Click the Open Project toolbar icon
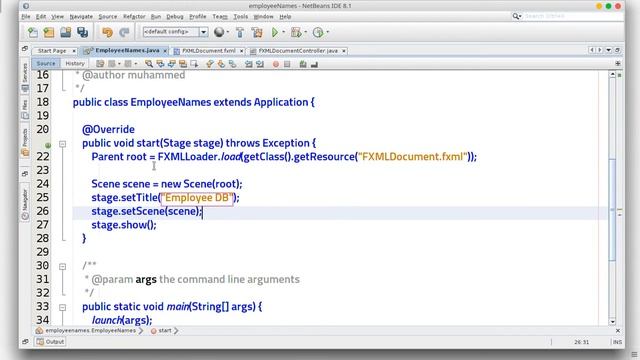 click(x=66, y=32)
